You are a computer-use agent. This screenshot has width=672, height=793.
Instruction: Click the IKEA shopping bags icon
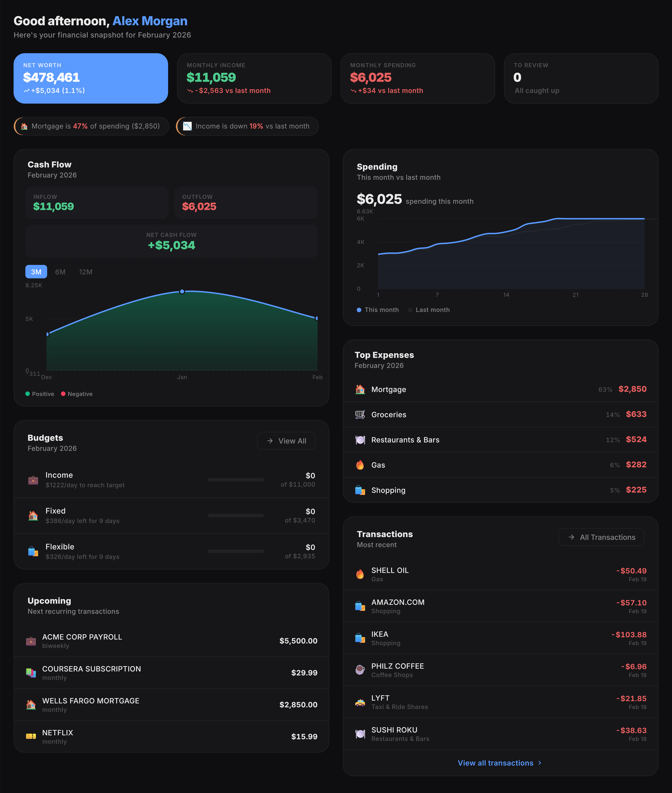click(x=360, y=638)
